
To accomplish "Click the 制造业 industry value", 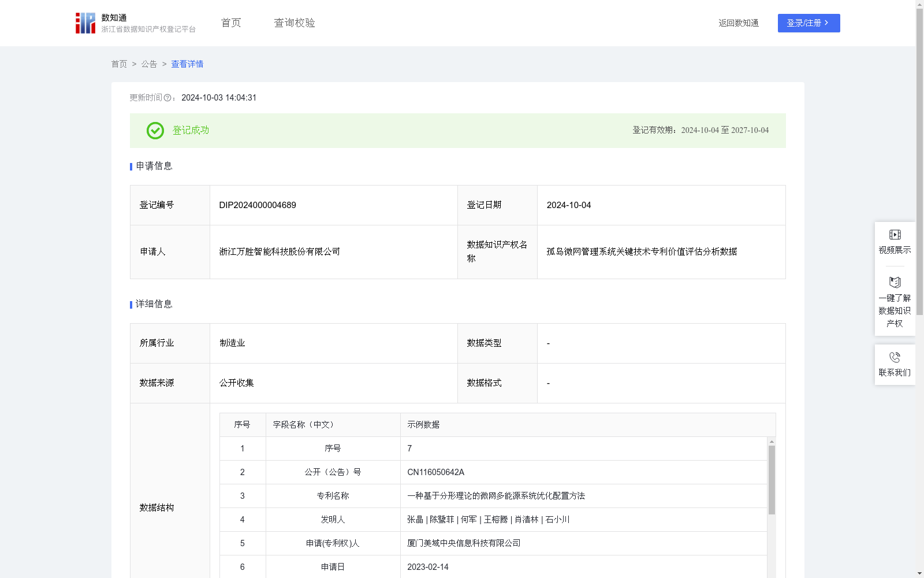I will 232,343.
